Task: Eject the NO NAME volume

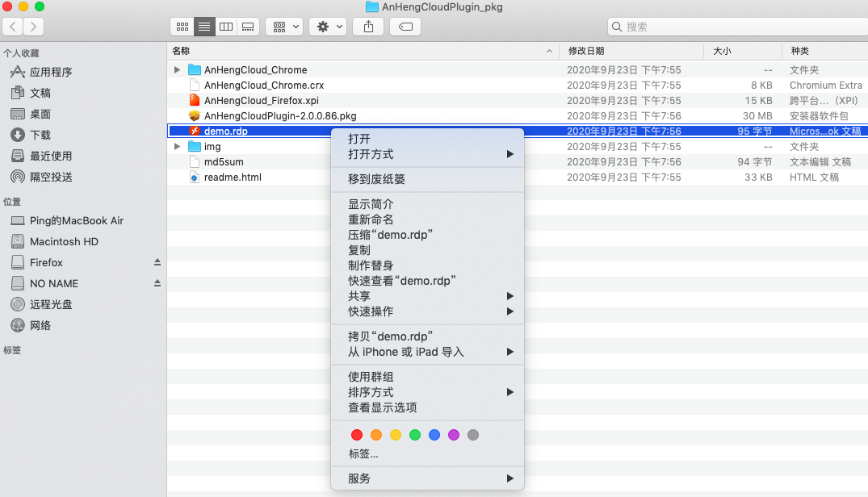Action: point(157,283)
